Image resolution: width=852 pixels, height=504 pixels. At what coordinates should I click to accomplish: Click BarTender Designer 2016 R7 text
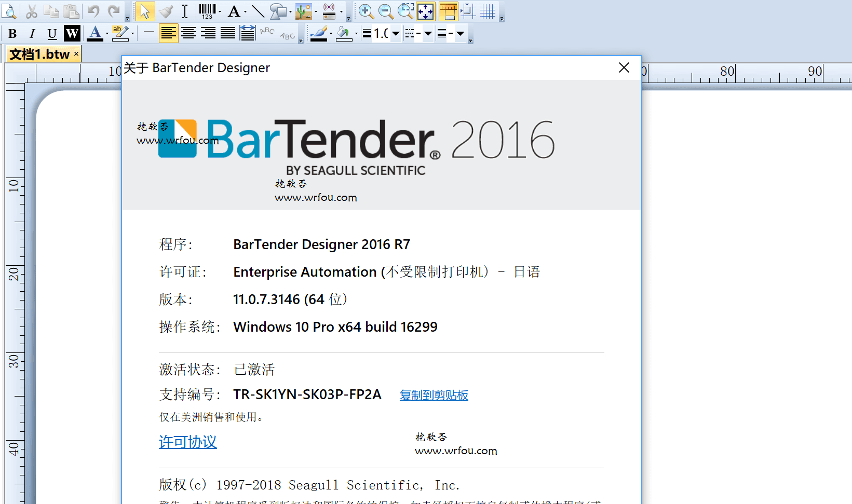pos(321,244)
